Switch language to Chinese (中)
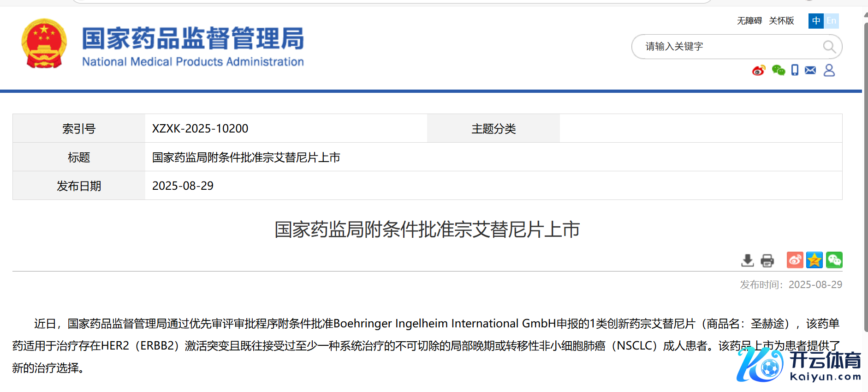This screenshot has width=868, height=392. 816,21
